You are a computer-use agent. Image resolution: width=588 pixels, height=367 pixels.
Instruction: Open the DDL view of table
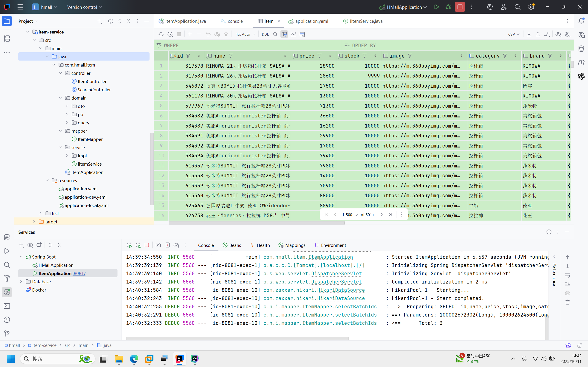coord(265,34)
